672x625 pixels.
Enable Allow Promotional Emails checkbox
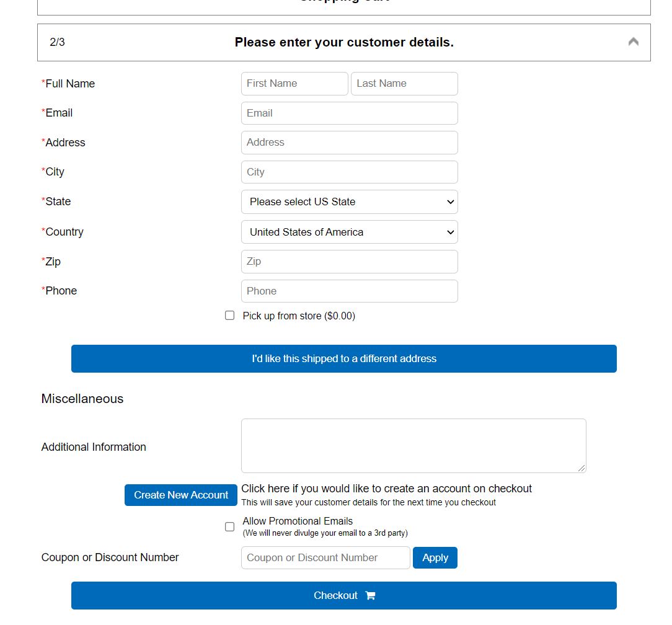point(230,526)
